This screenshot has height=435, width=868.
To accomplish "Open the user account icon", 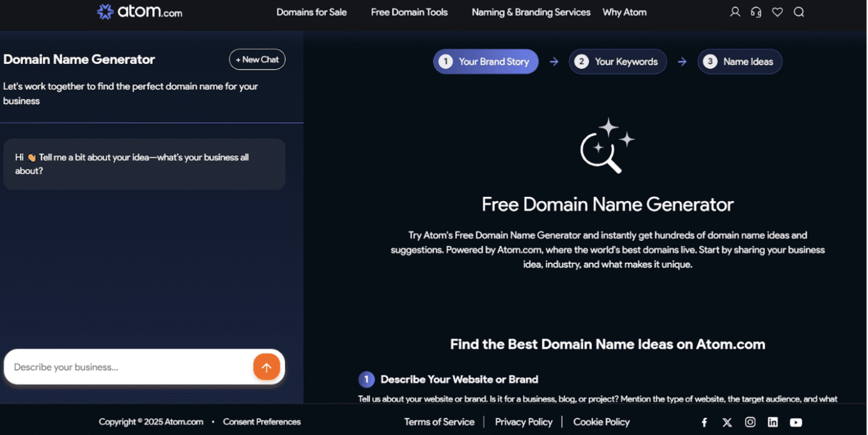I will click(x=735, y=12).
